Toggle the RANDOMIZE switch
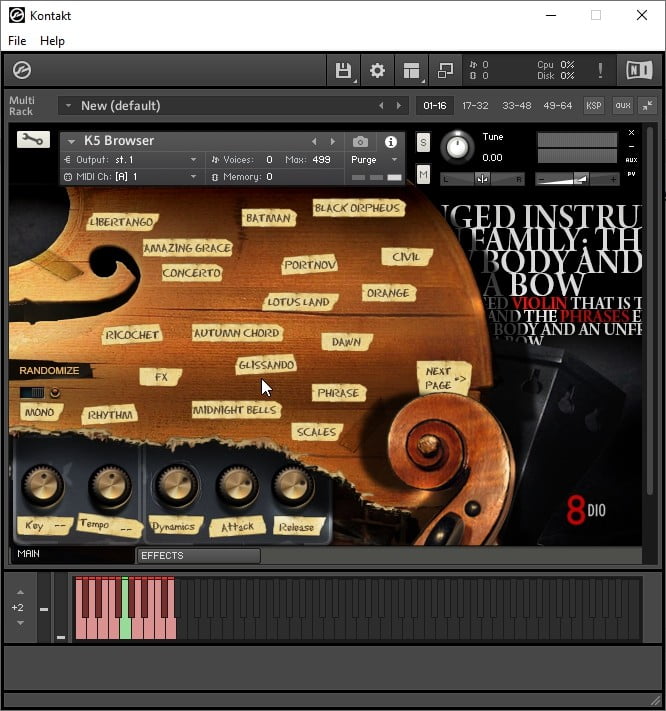 tap(32, 392)
